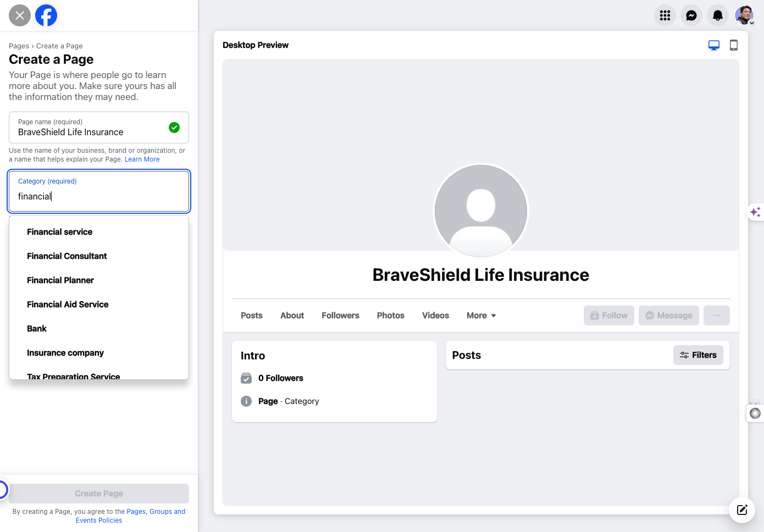Pick the Financial Planner category
The image size is (764, 532).
99,280
